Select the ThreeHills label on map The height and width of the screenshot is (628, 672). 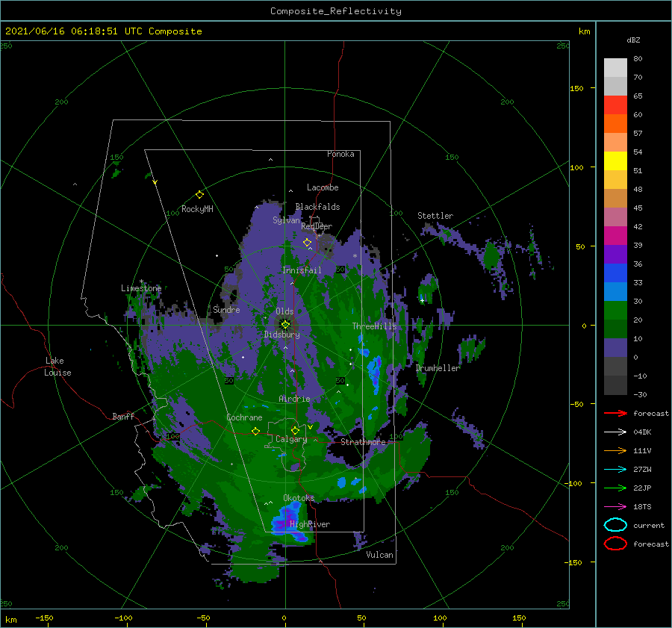click(375, 326)
